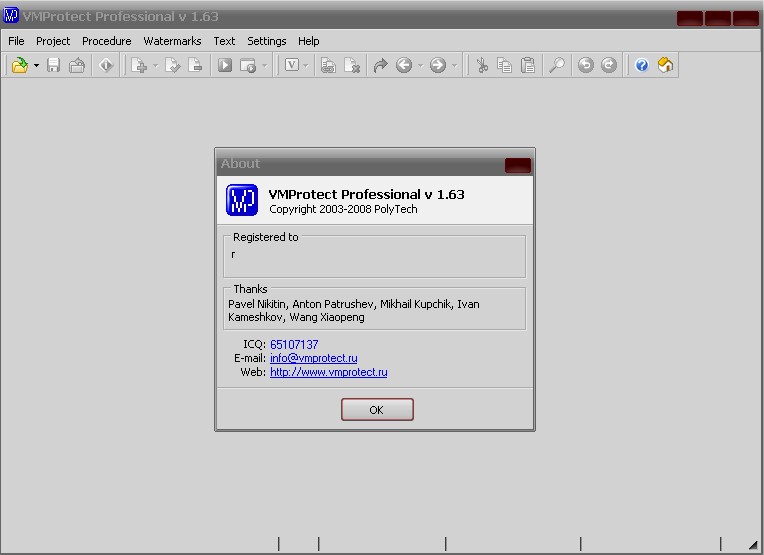764x555 pixels.
Task: Open the dropdown next to Add procedure
Action: 155,65
